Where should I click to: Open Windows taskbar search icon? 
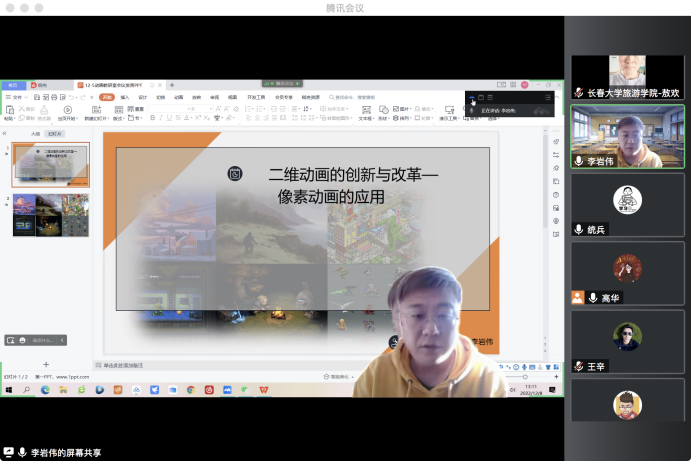pos(26,390)
